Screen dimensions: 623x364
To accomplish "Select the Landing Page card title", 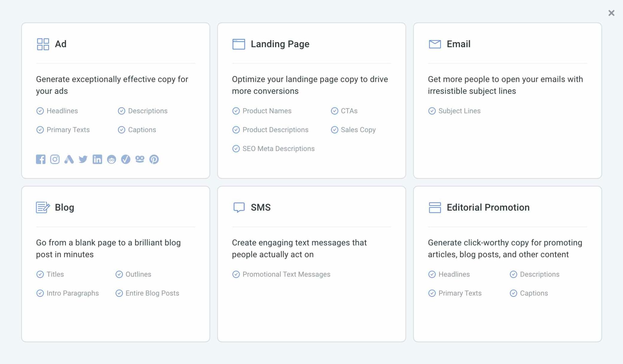I will (x=280, y=44).
